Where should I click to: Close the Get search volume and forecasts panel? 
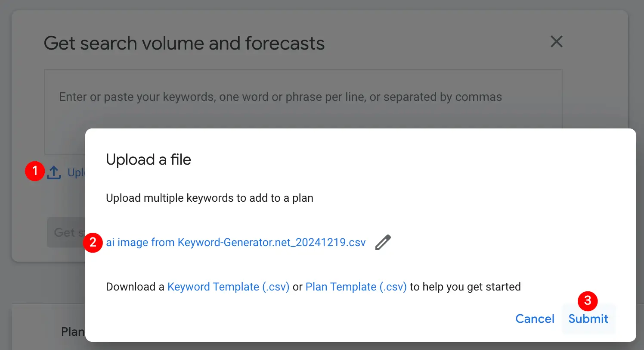[557, 42]
